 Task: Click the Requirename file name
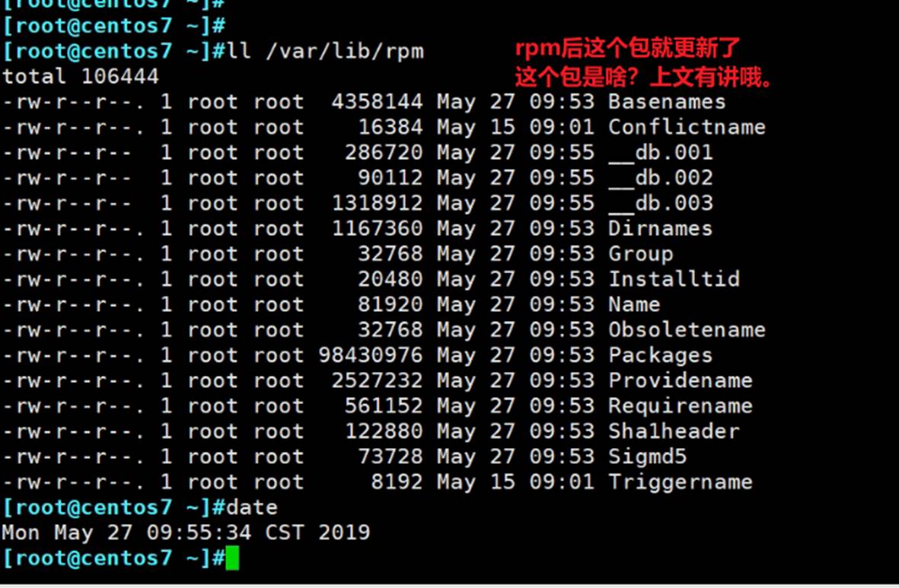click(x=680, y=406)
